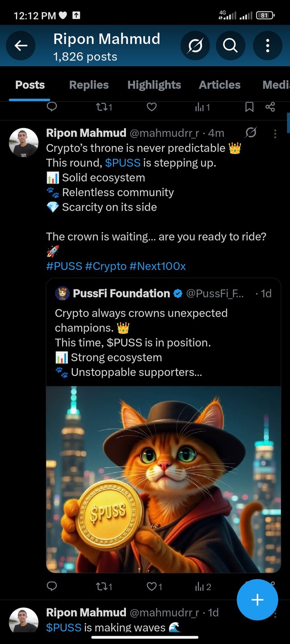Tap the Grok icon on the 4m post
Viewport: 290px width, 644px height.
pos(251,133)
